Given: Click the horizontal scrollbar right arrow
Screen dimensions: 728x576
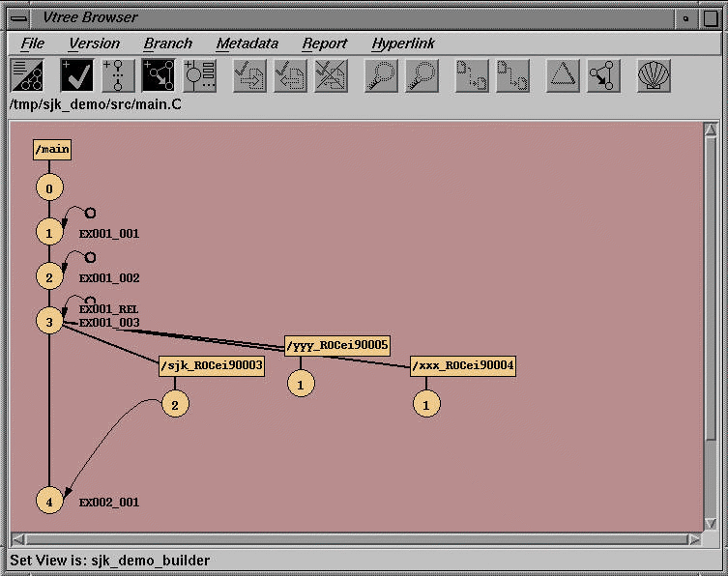Looking at the screenshot, I should coord(693,538).
